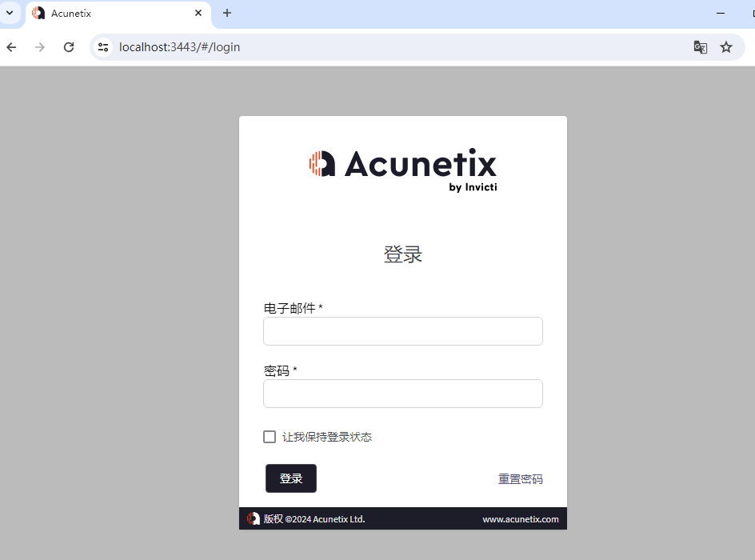The height and width of the screenshot is (560, 755).
Task: Click the 登录 heading text
Action: coord(403,254)
